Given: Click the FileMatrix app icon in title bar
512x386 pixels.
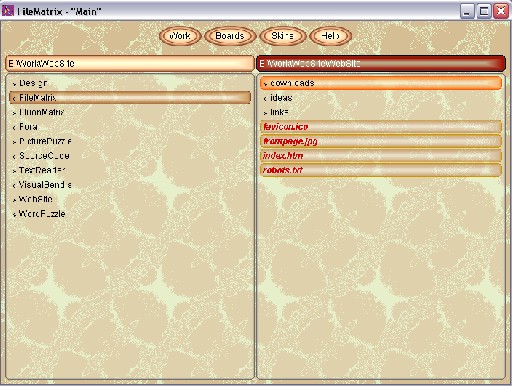Looking at the screenshot, I should 8,11.
